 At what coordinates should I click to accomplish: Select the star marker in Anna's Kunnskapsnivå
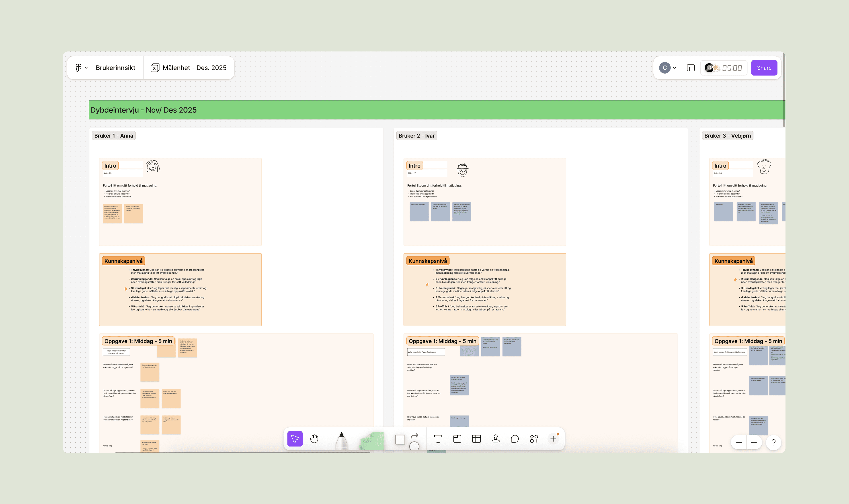point(126,289)
